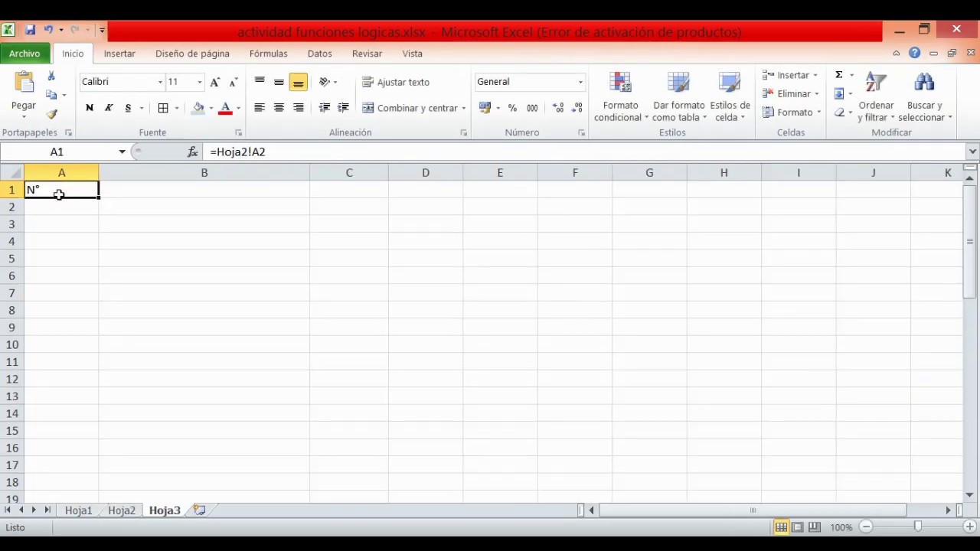The width and height of the screenshot is (980, 551).
Task: Click the insert new worksheet tab icon
Action: coord(199,510)
